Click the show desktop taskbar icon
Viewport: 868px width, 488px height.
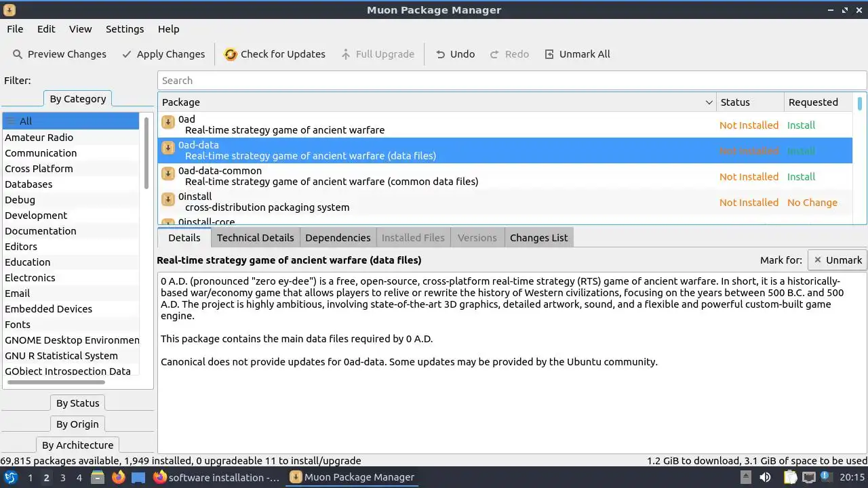tap(138, 477)
